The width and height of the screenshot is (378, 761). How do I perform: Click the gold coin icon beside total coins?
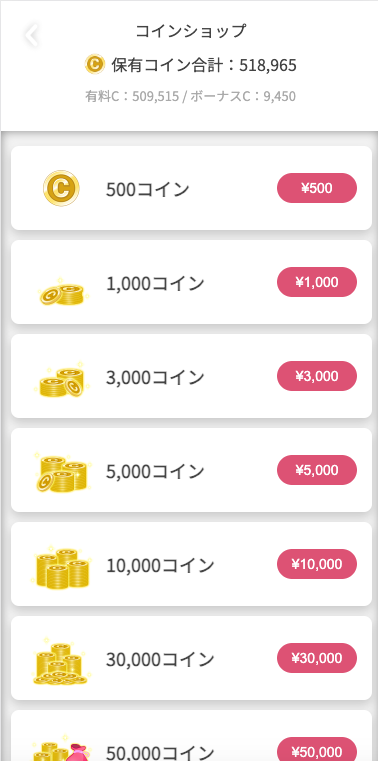coord(95,64)
